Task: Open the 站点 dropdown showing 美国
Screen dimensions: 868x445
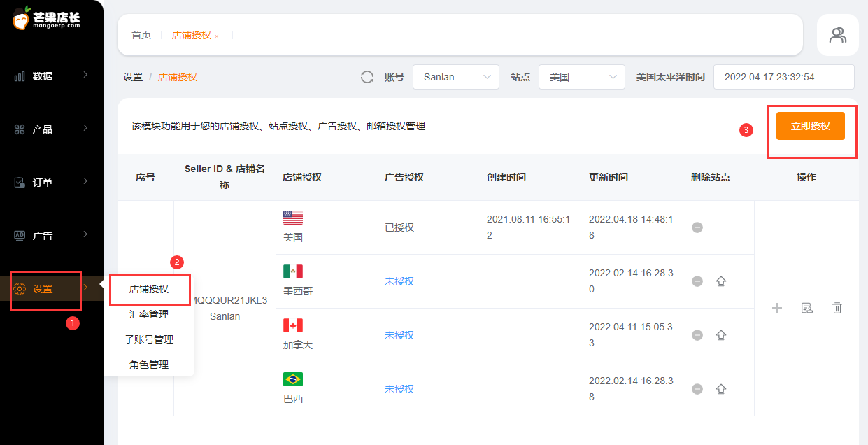Action: tap(582, 77)
